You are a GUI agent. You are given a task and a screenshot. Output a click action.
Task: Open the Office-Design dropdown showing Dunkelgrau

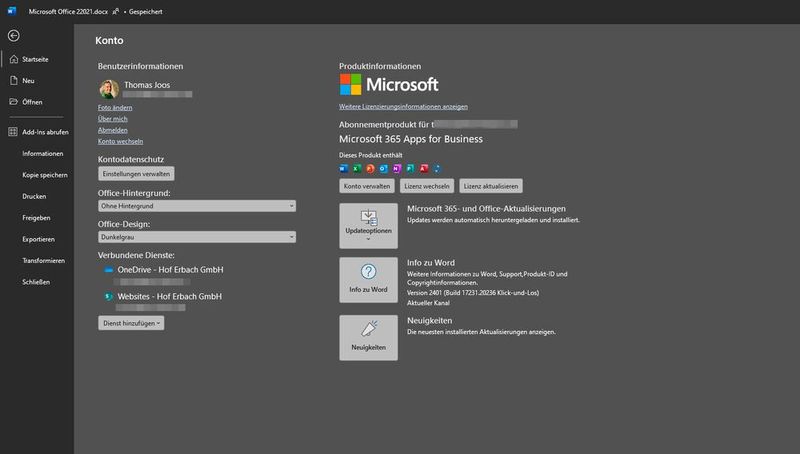197,237
